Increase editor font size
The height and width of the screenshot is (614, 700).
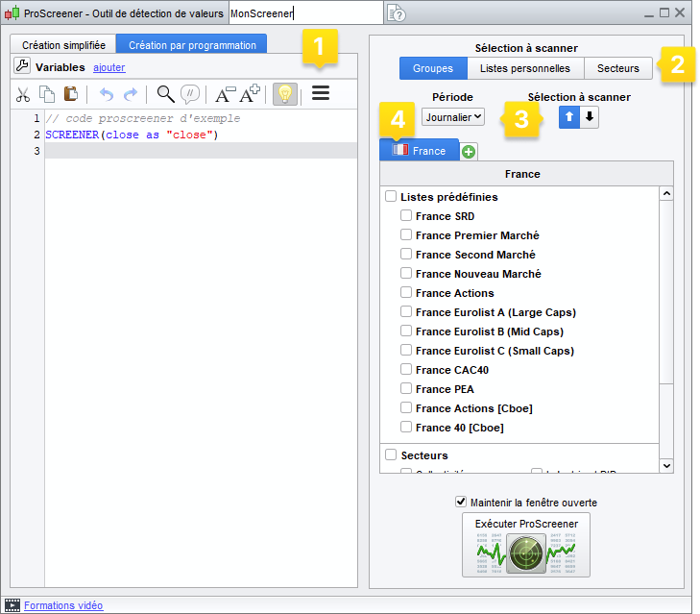click(250, 94)
